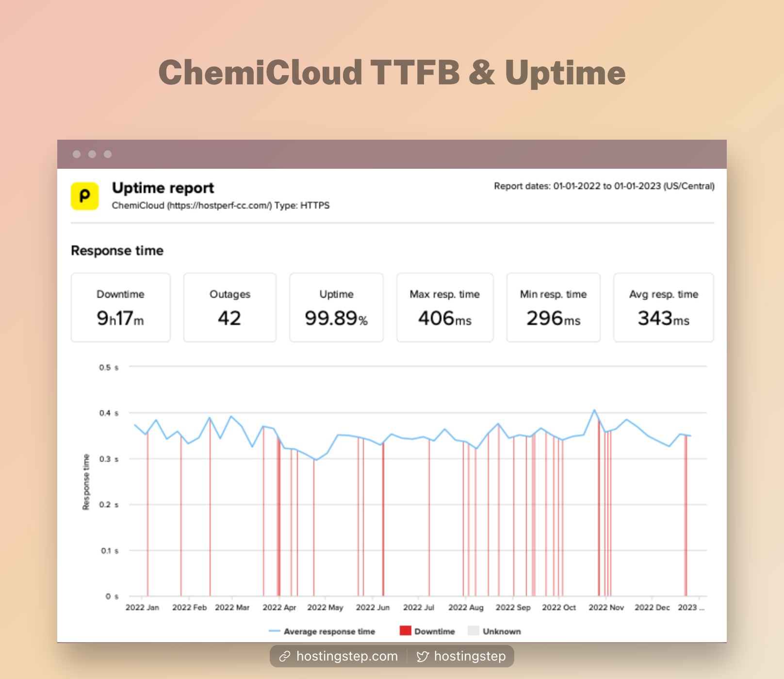
Task: Click the 2022 Aug axis label
Action: point(466,607)
